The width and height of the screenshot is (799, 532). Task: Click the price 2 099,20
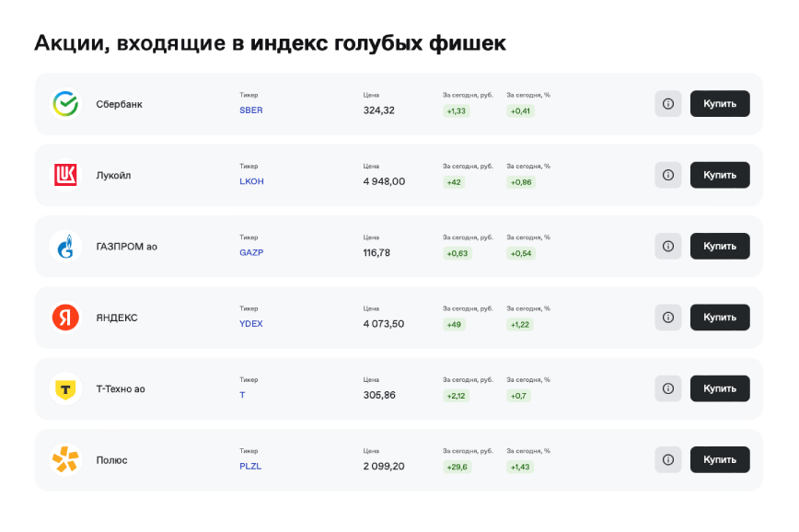(384, 467)
